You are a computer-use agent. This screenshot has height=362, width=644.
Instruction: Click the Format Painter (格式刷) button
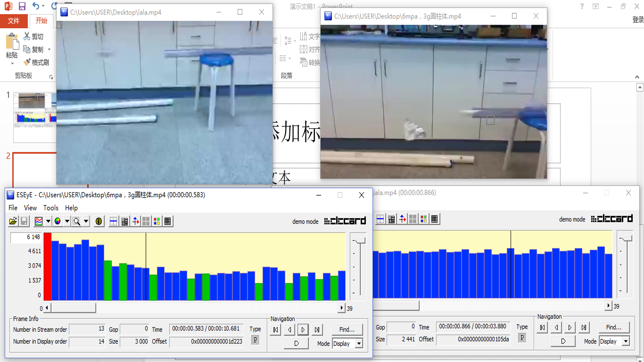pos(36,62)
